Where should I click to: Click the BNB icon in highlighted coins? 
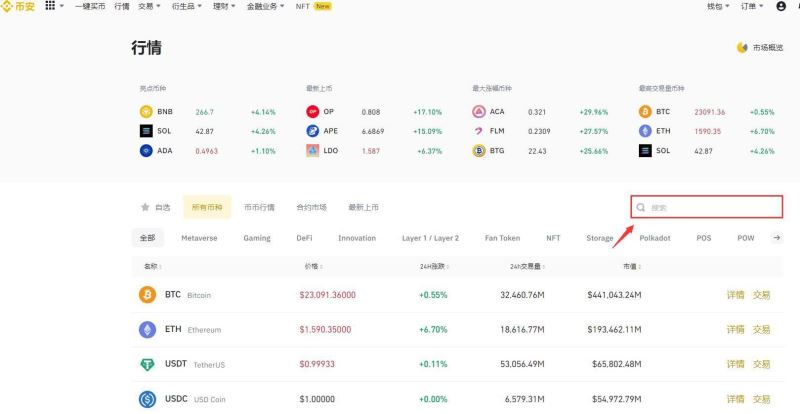146,112
